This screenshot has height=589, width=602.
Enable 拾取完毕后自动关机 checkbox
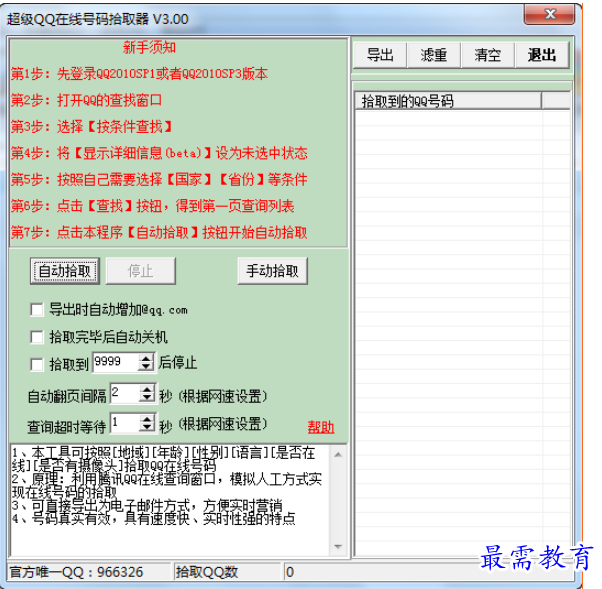[37, 337]
